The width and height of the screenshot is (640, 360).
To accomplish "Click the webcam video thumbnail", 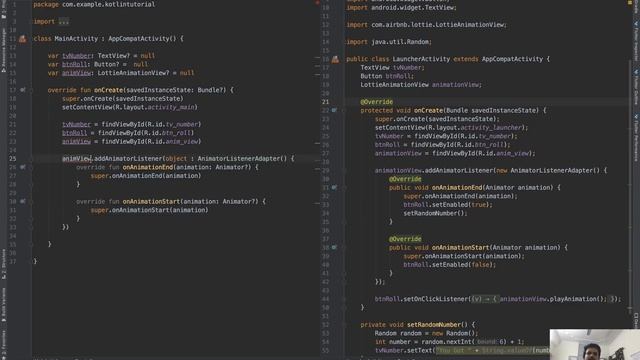I will 595,344.
